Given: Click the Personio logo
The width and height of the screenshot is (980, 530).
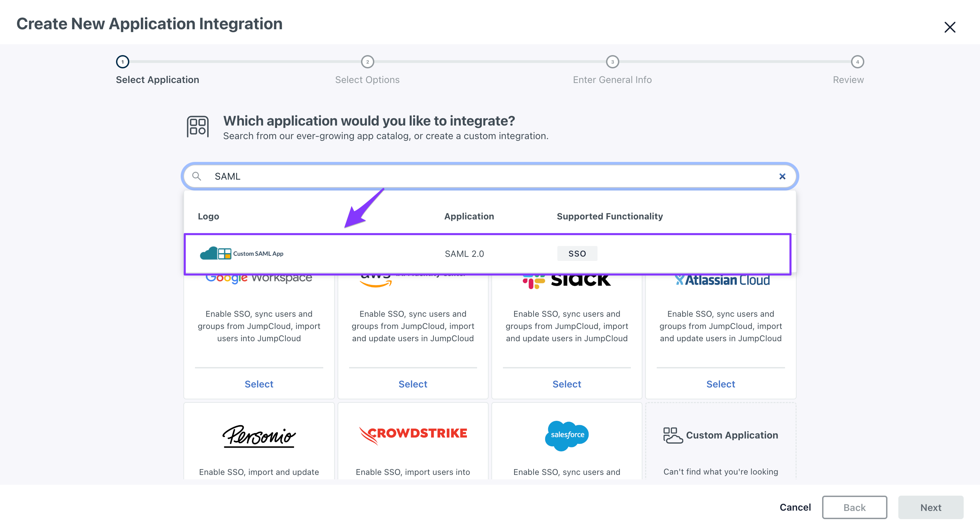Looking at the screenshot, I should [x=259, y=436].
